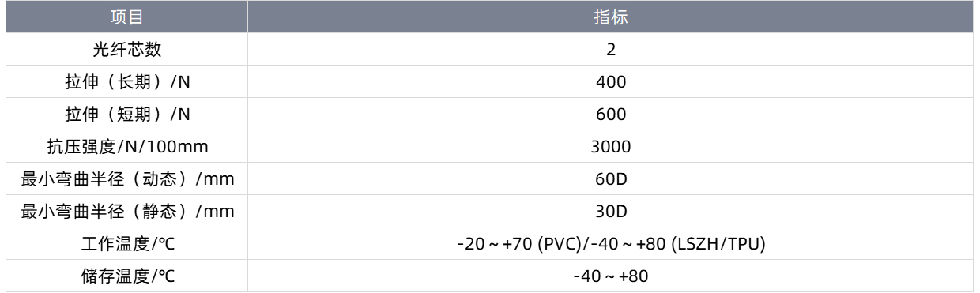Select the 储存温度/℃ row label
This screenshot has width=980, height=293.
127,276
